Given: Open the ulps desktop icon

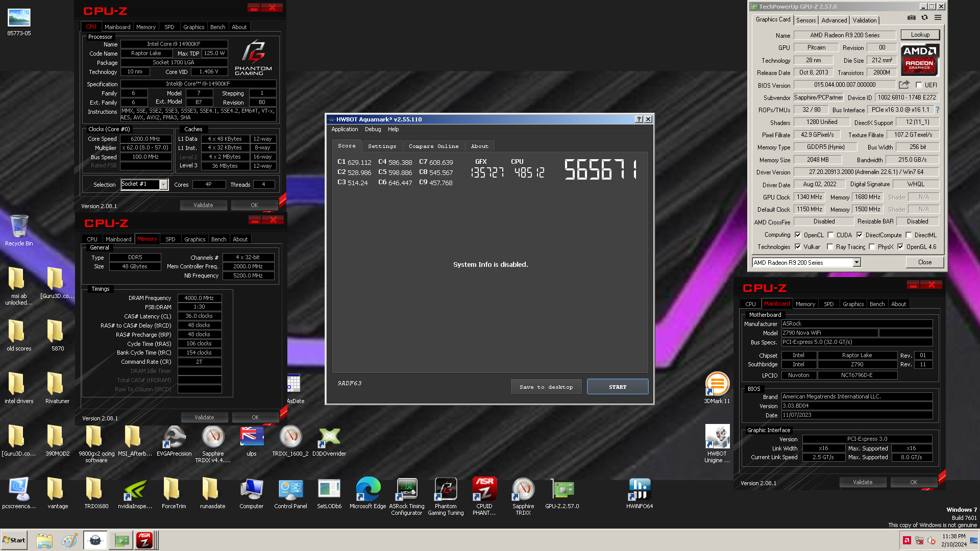Looking at the screenshot, I should point(252,441).
